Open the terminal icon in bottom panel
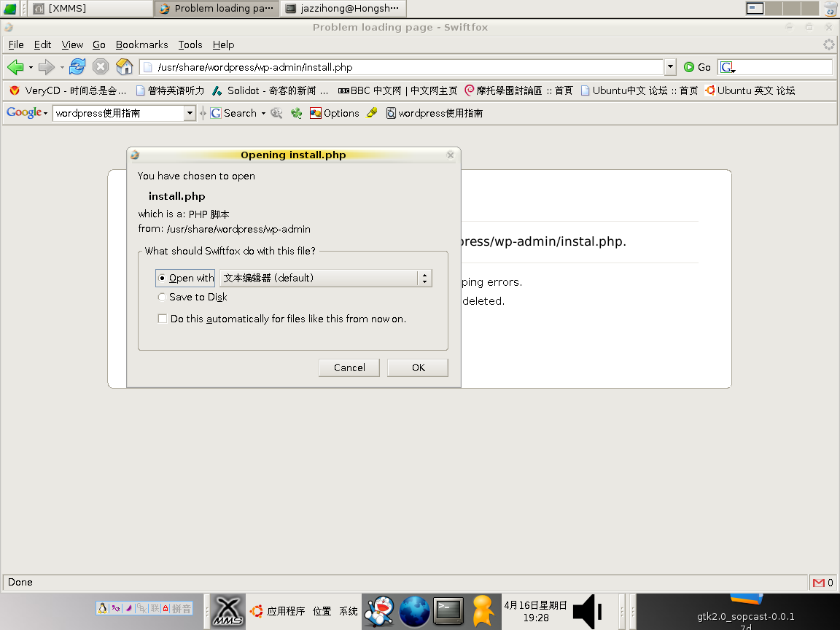840x630 pixels. click(448, 611)
